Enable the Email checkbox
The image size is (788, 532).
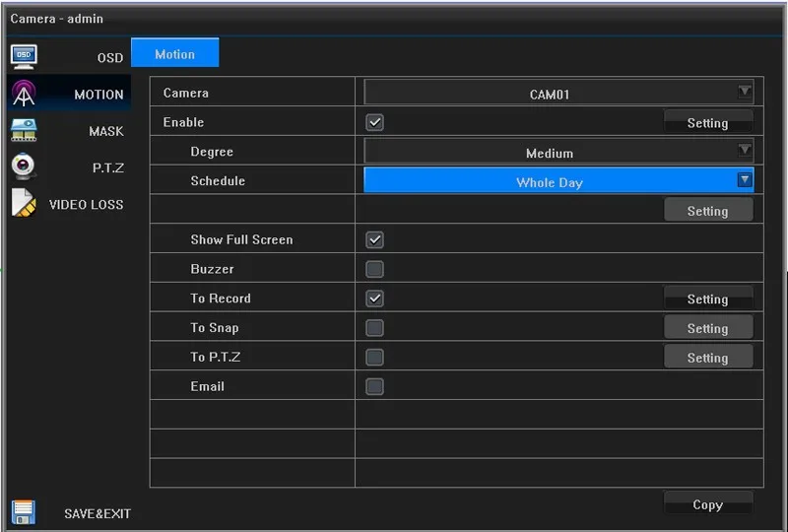(x=374, y=386)
